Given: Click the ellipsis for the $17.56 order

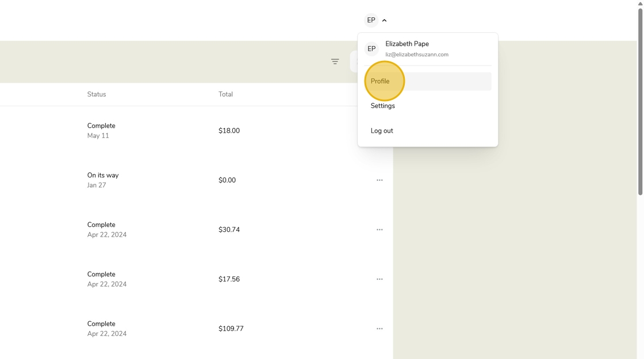Looking at the screenshot, I should click(379, 279).
